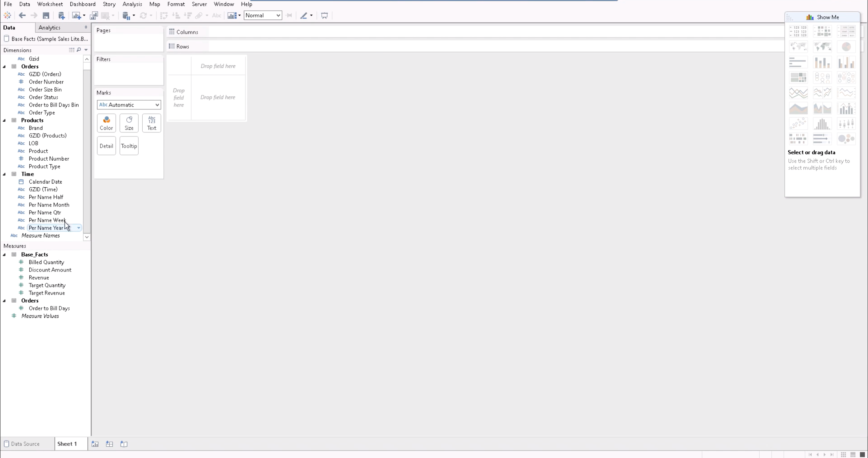Click the New story icon in bottom tab bar
Image resolution: width=868 pixels, height=458 pixels.
[x=124, y=444]
